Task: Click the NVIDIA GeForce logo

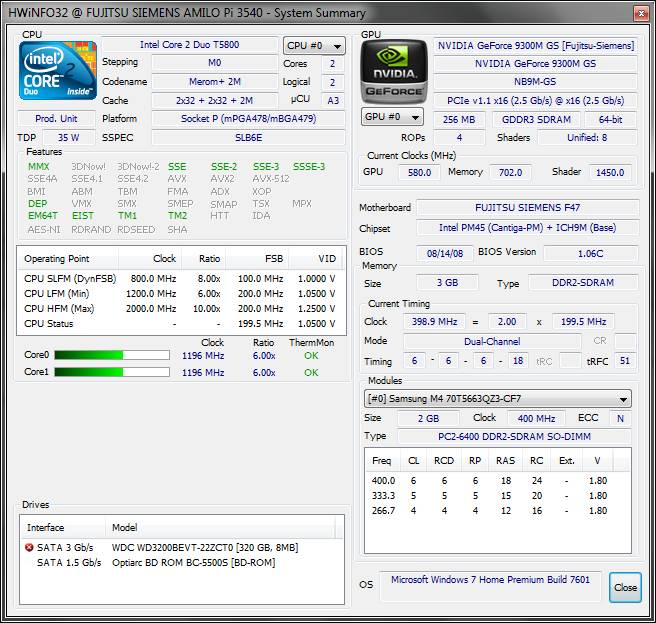Action: pyautogui.click(x=394, y=72)
